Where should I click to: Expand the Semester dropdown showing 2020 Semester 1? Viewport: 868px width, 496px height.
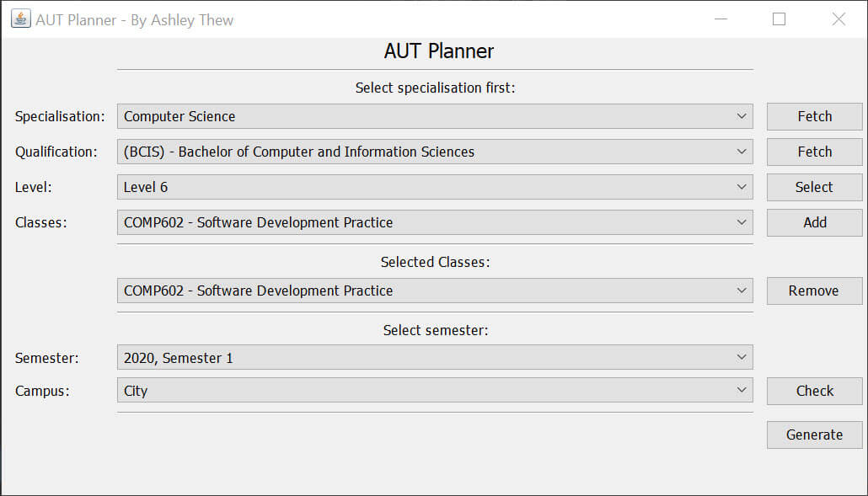pos(434,357)
